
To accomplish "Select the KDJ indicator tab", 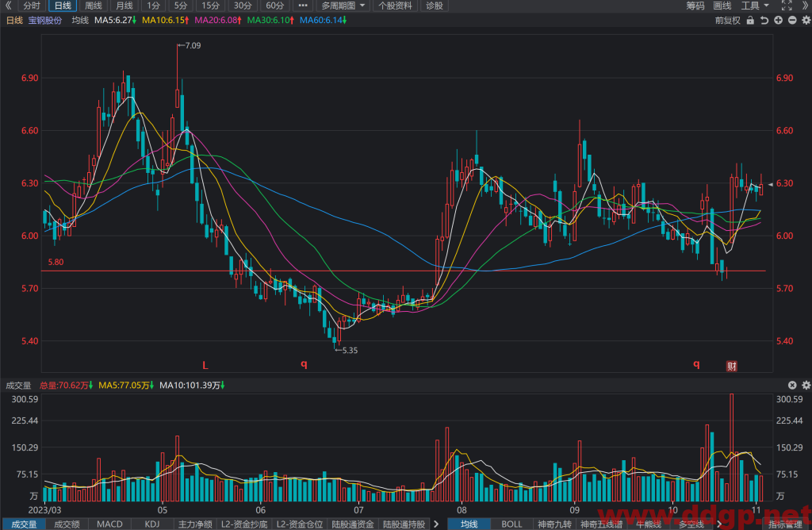I will [x=152, y=524].
